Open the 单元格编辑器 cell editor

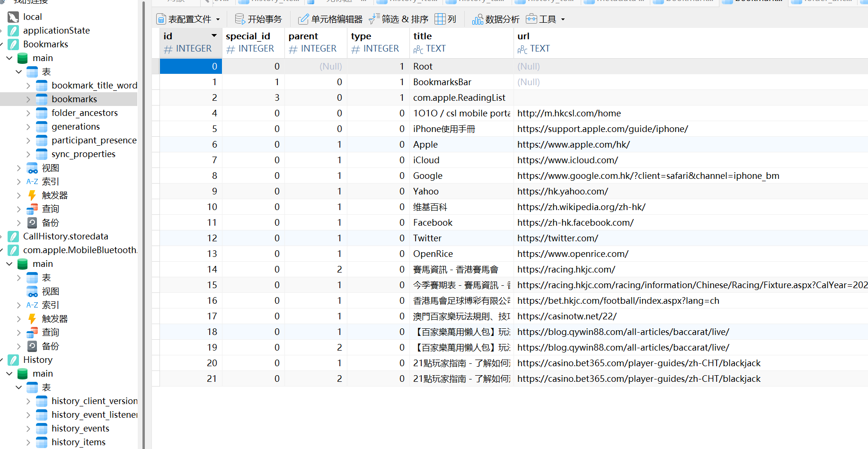click(330, 19)
